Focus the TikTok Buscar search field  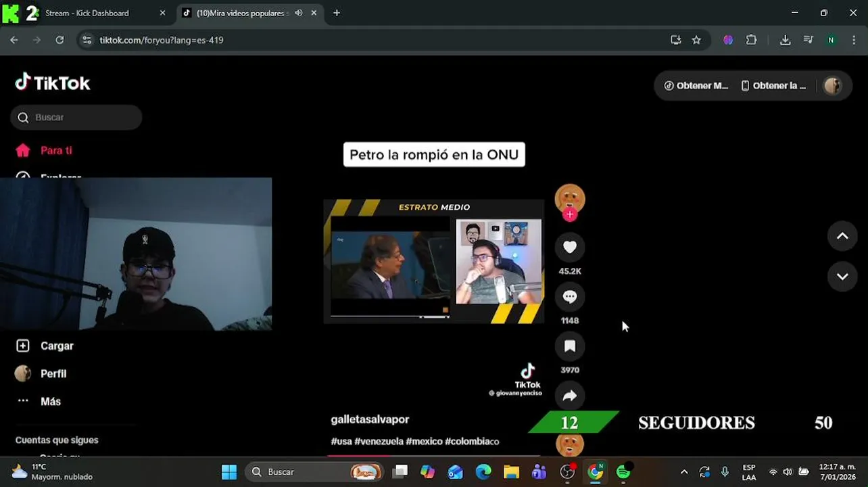coord(76,117)
